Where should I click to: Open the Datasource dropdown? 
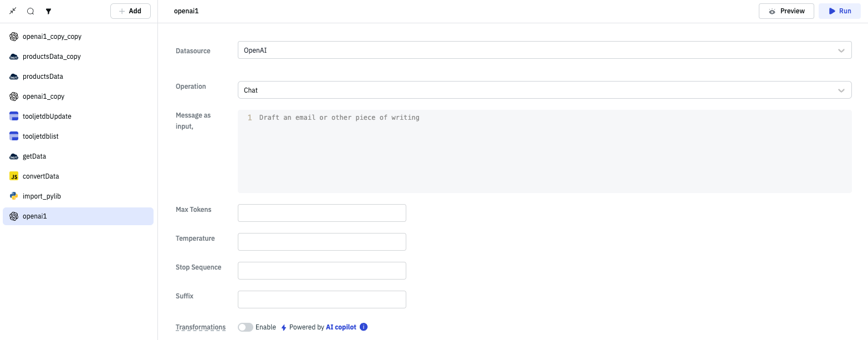[x=544, y=50]
